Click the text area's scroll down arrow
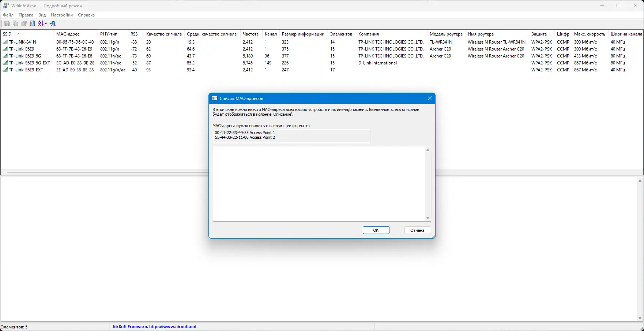Image resolution: width=644 pixels, height=331 pixels. (428, 218)
